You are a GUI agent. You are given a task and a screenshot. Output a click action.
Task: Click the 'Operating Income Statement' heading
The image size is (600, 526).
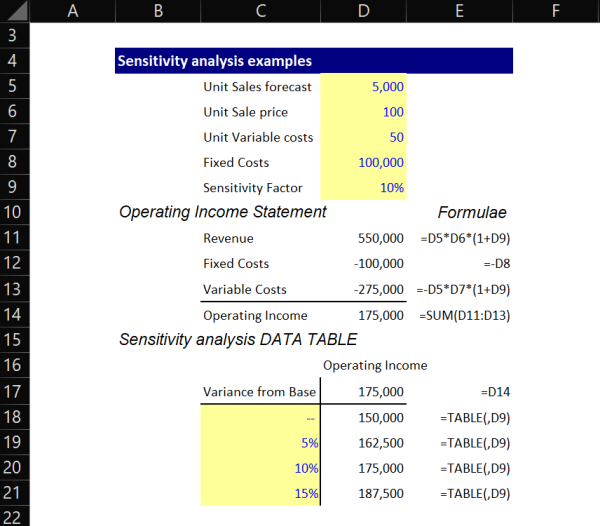(222, 212)
